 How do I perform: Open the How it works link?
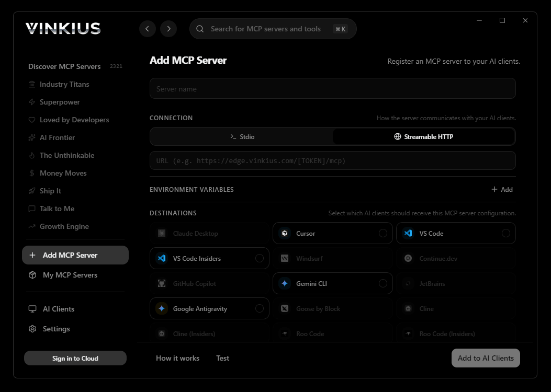[177, 358]
